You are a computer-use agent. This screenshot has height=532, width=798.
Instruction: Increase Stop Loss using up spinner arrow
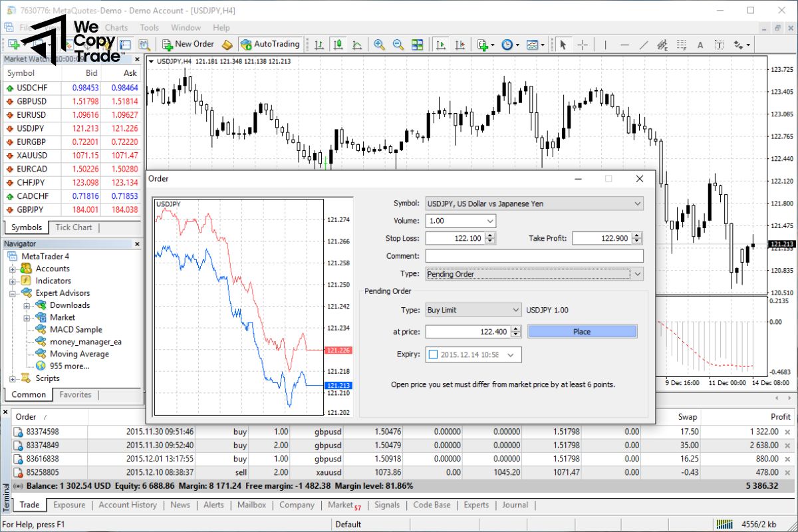point(491,235)
